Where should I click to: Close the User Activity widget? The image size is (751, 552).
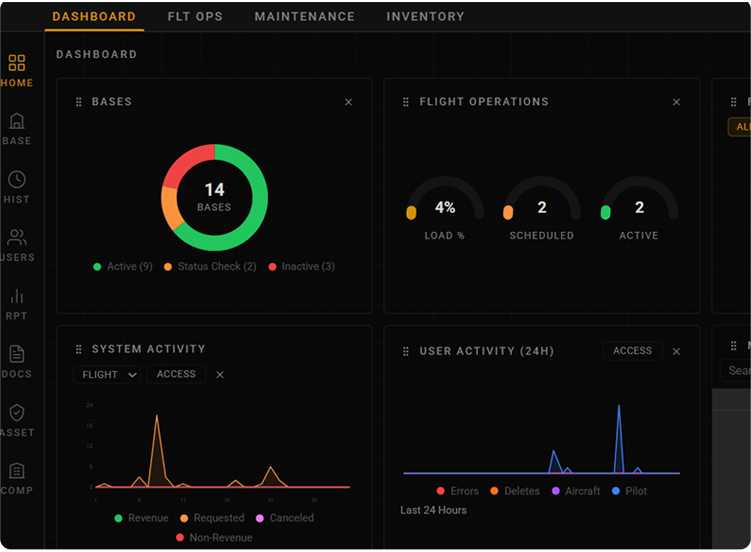(676, 351)
